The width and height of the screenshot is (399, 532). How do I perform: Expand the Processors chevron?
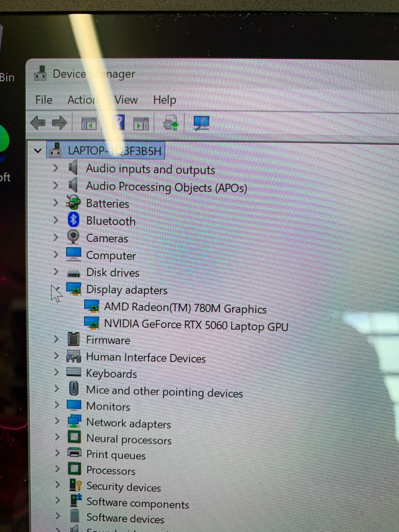click(57, 468)
